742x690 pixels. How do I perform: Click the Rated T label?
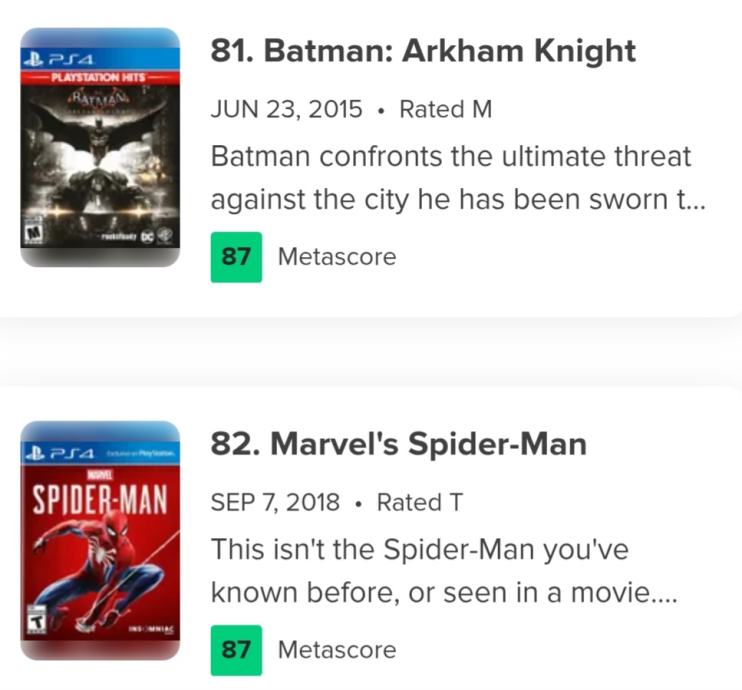point(419,502)
